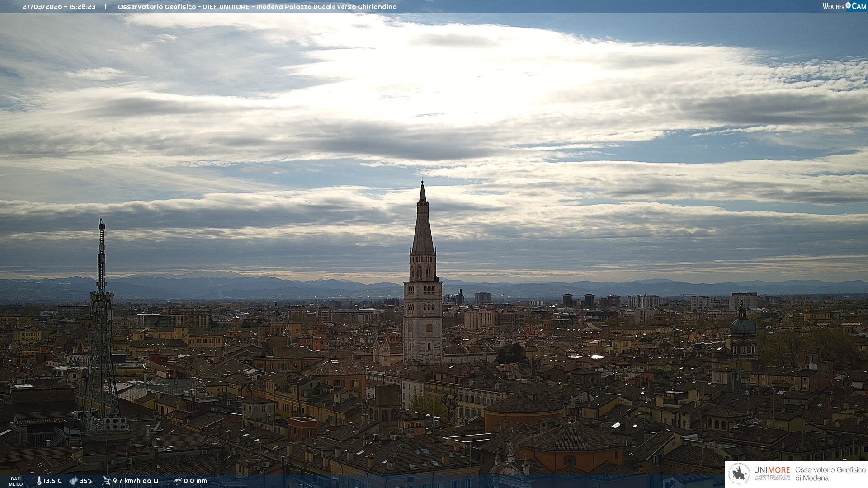Click the 13.5 C temperature reading
The height and width of the screenshot is (488, 868).
point(53,481)
